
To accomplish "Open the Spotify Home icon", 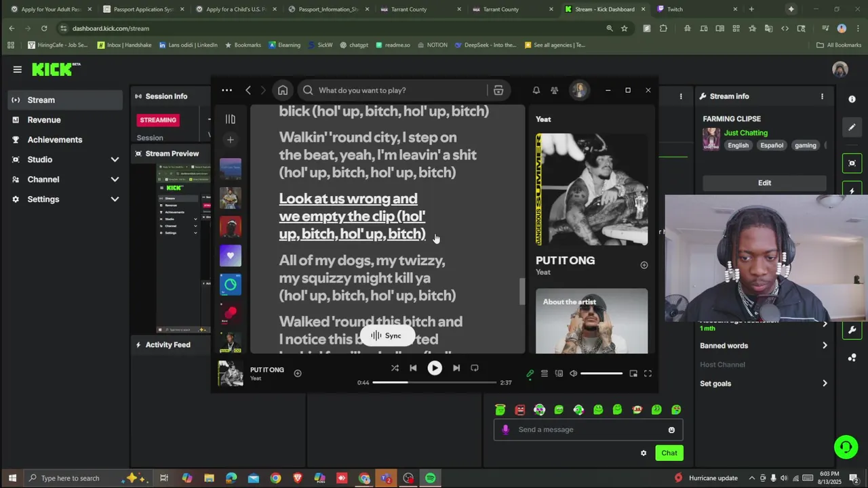I will [283, 90].
